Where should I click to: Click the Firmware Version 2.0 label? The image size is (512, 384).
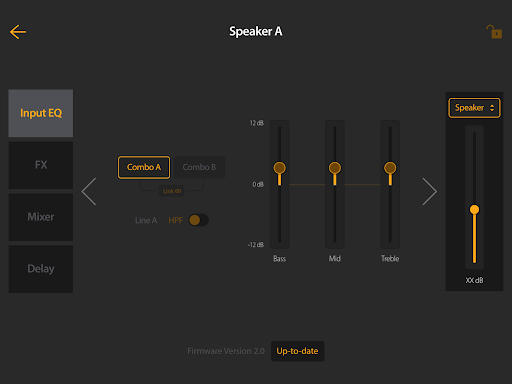[226, 351]
